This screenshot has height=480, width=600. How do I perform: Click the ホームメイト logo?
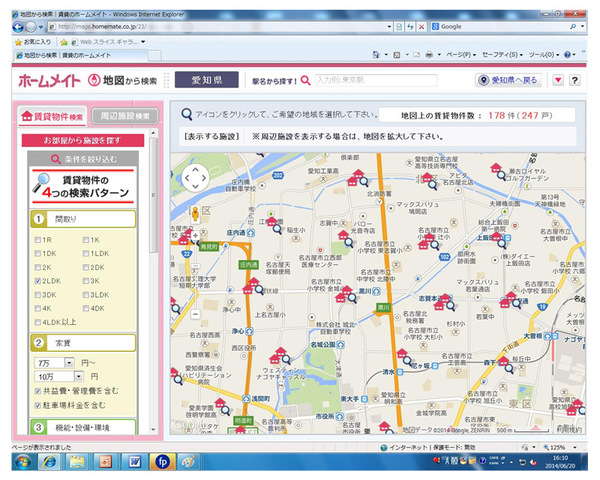[49, 81]
